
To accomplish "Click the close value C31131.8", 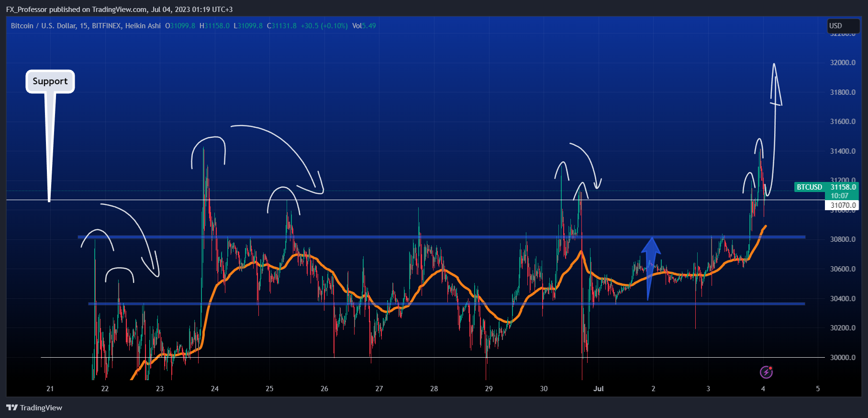I will (282, 26).
